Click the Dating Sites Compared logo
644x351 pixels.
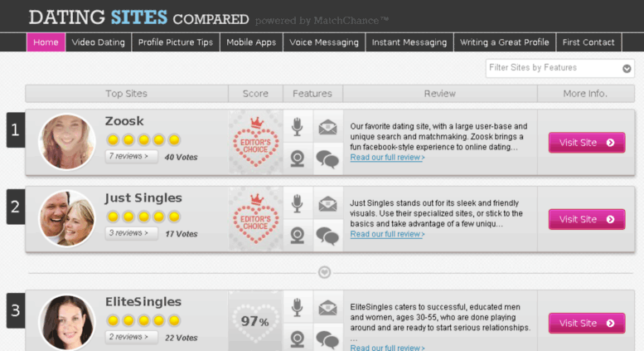point(138,17)
